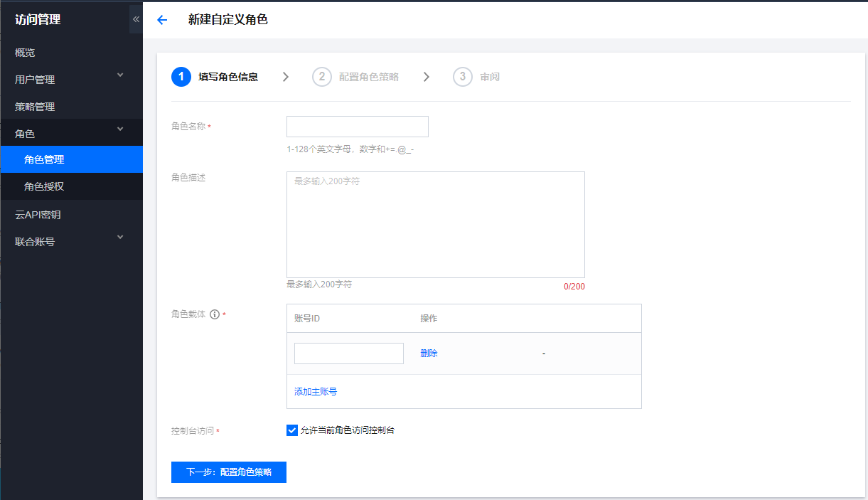Uncheck 允许当前角色访问控制台 checkbox
868x500 pixels.
coord(292,430)
